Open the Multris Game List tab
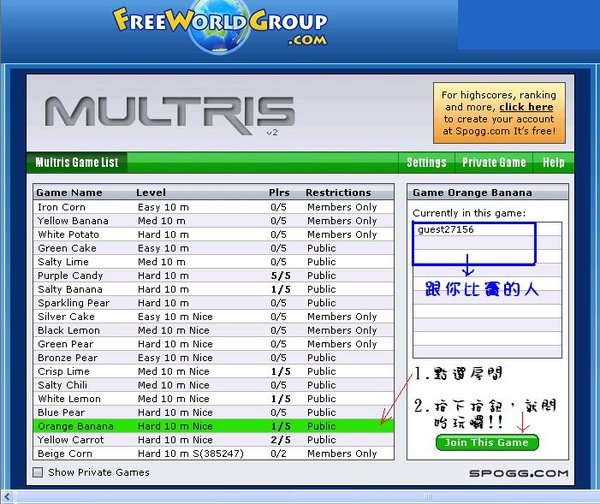This screenshot has width=600, height=504. click(x=77, y=163)
